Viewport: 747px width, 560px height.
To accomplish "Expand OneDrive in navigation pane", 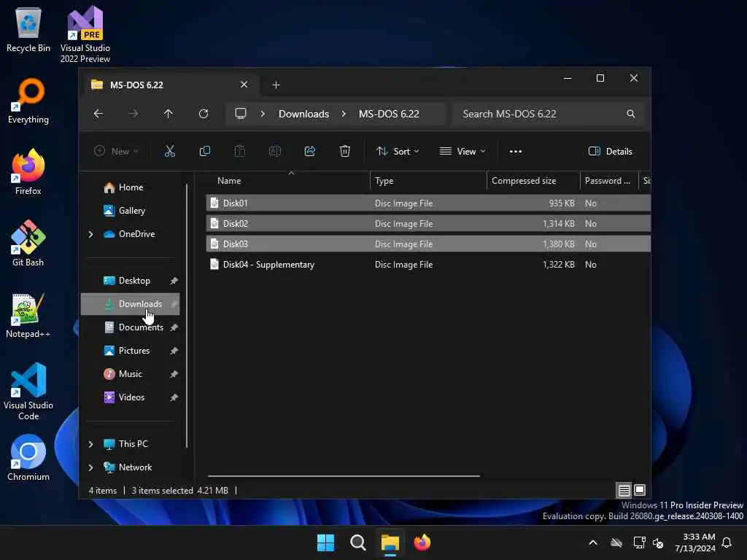I will [x=90, y=234].
